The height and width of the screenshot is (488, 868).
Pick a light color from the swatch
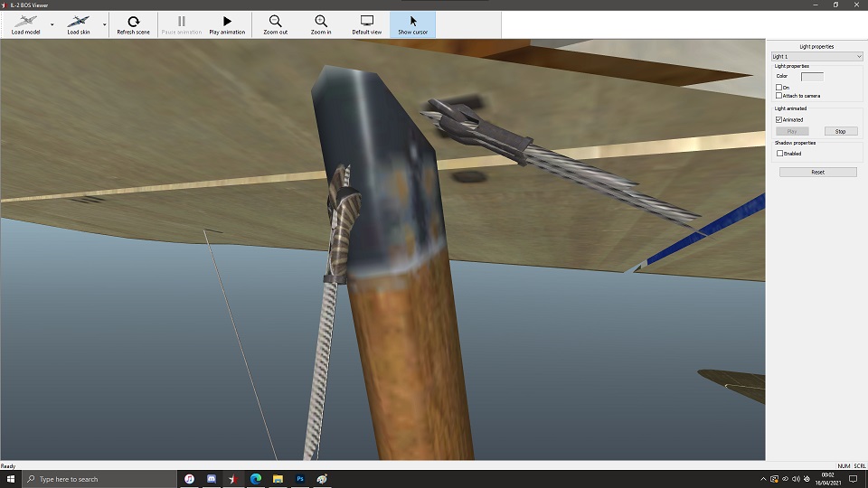tap(811, 77)
